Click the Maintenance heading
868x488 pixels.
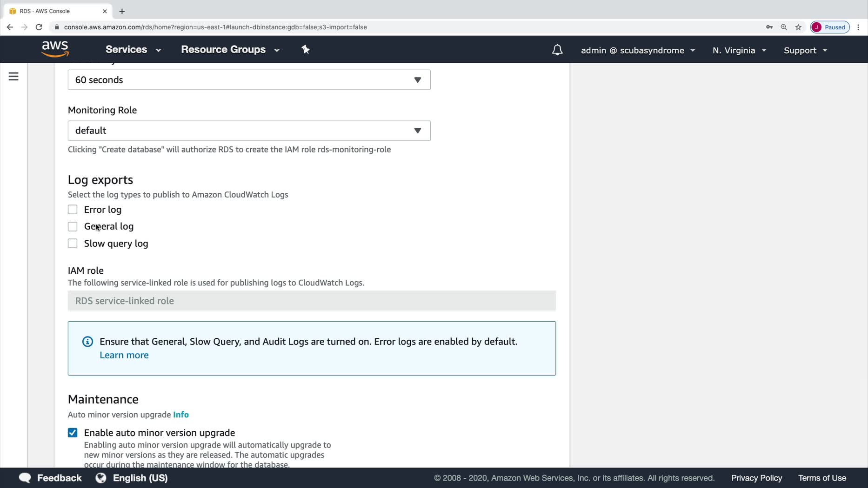pos(103,399)
